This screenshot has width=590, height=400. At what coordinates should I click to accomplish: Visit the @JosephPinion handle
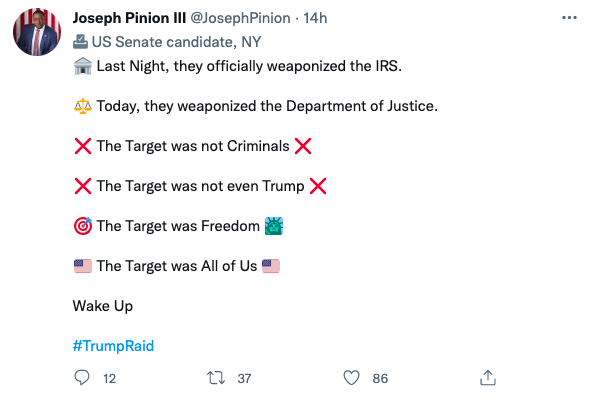coord(240,18)
